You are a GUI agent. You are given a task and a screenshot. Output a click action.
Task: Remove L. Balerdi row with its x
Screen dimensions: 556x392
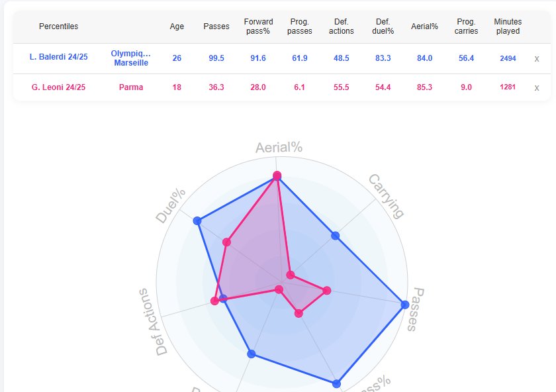[537, 59]
